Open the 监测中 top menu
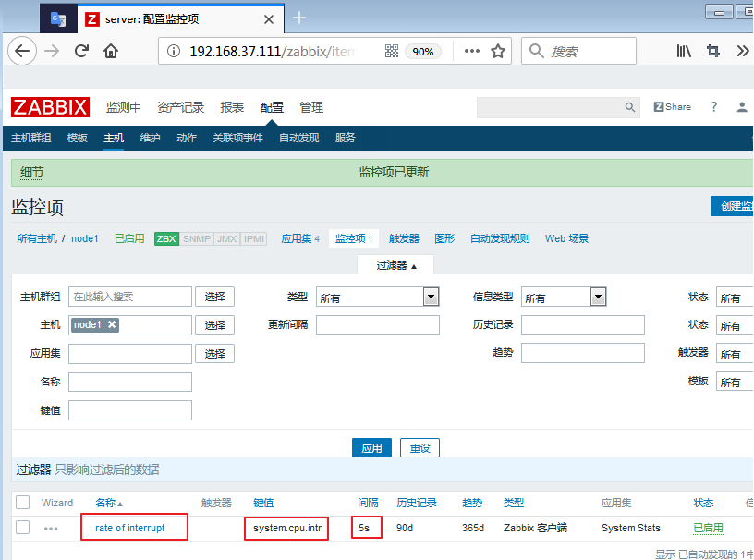 tap(124, 107)
